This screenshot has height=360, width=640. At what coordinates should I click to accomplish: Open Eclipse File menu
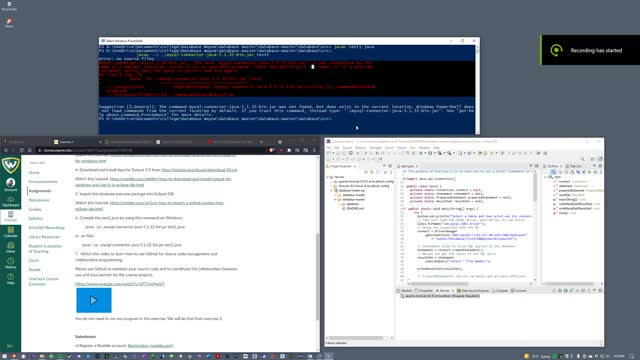[x=329, y=148]
